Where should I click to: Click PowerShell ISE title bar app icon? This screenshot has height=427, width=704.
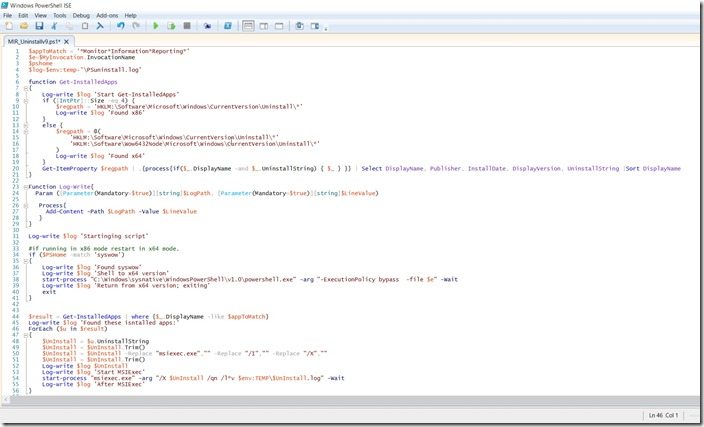pyautogui.click(x=4, y=5)
